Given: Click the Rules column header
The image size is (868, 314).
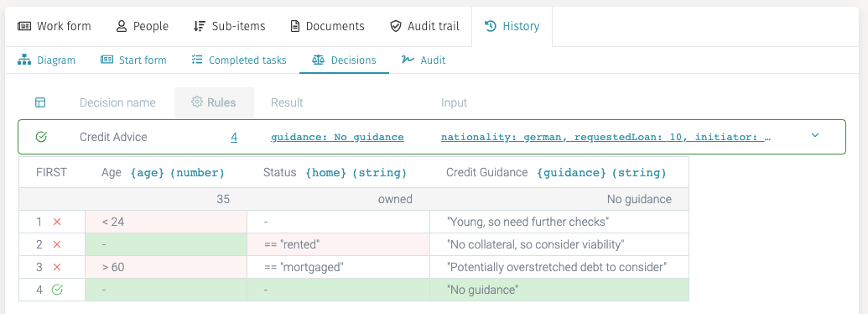Looking at the screenshot, I should pos(214,102).
